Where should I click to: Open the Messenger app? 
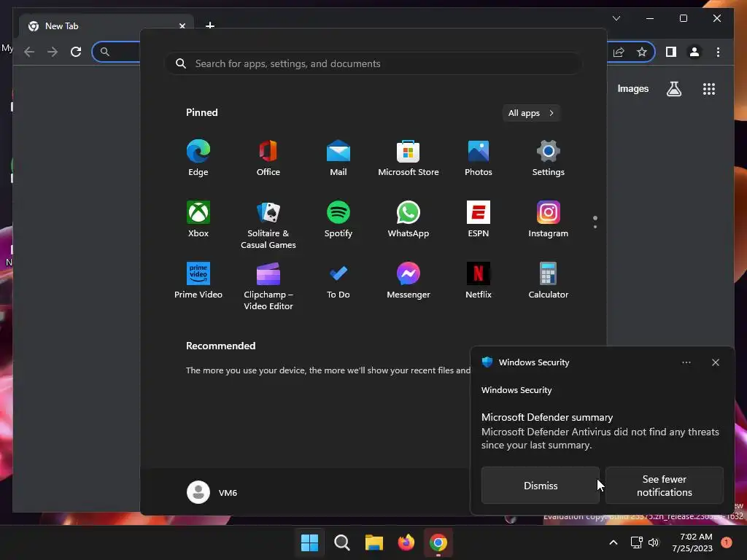pyautogui.click(x=409, y=281)
